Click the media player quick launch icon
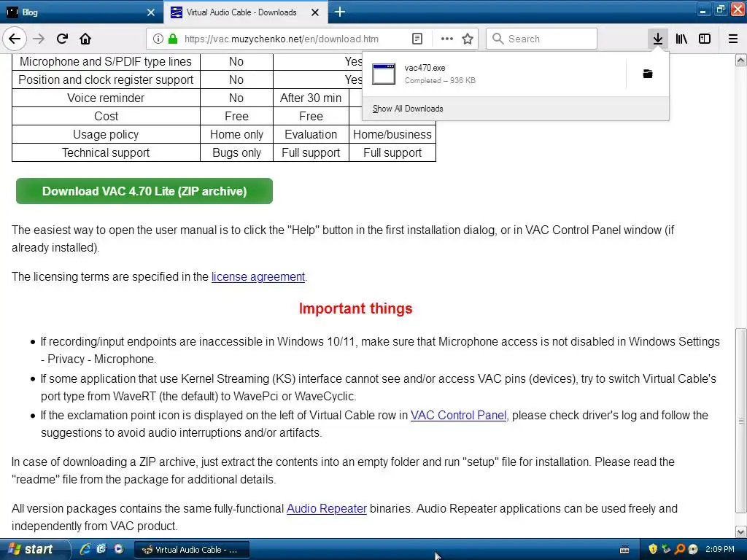 [x=119, y=549]
